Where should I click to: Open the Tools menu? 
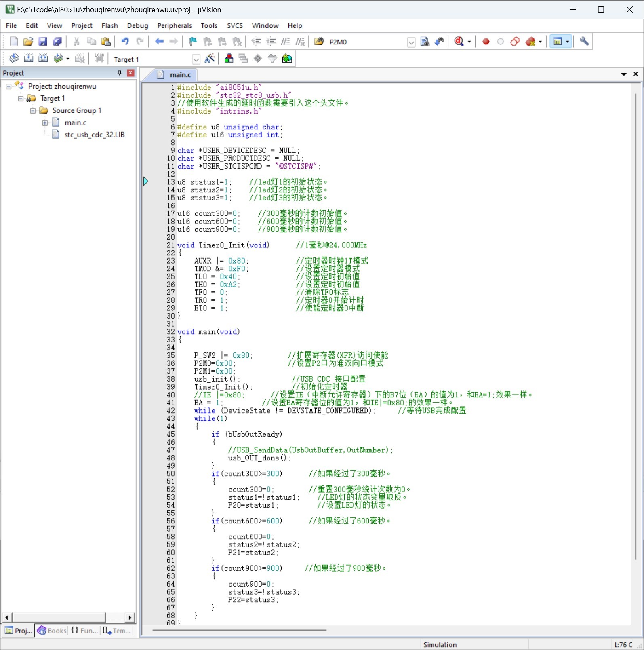[x=209, y=25]
